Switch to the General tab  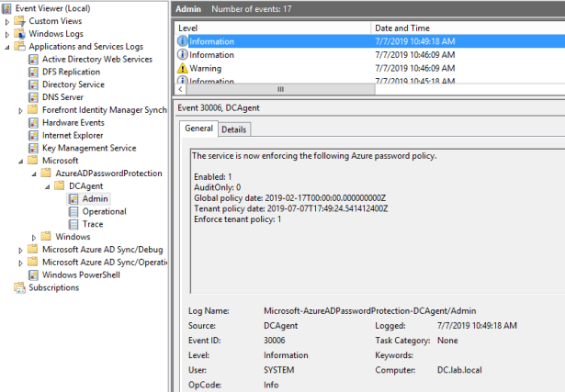[199, 129]
